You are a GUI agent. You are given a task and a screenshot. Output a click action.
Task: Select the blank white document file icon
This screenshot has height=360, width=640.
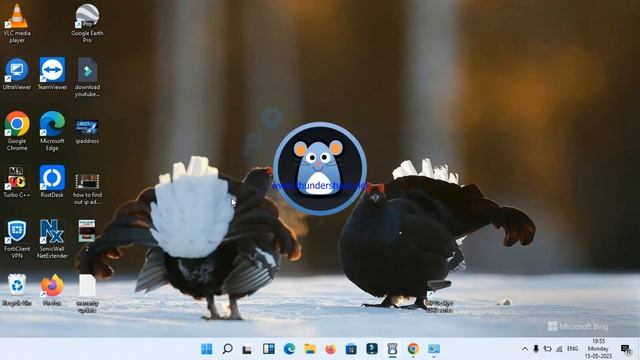[87, 293]
